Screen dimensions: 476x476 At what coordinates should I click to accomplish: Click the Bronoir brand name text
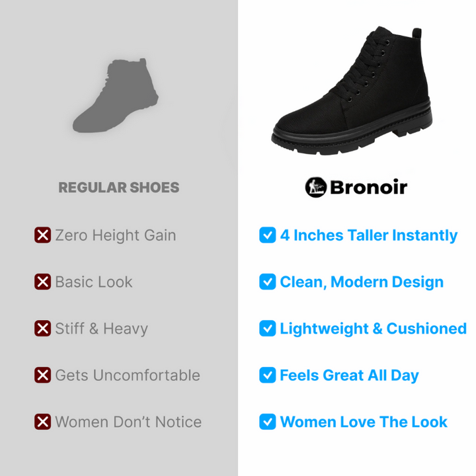[x=368, y=187]
